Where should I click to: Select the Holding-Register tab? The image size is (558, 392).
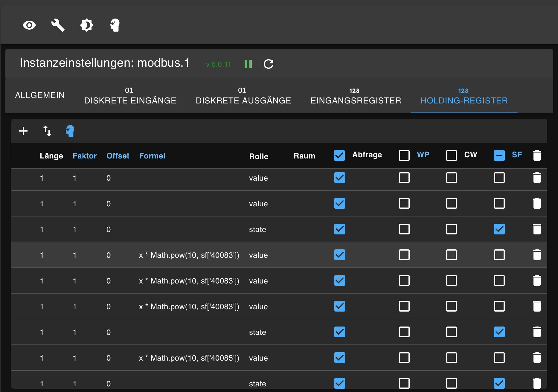coord(464,95)
